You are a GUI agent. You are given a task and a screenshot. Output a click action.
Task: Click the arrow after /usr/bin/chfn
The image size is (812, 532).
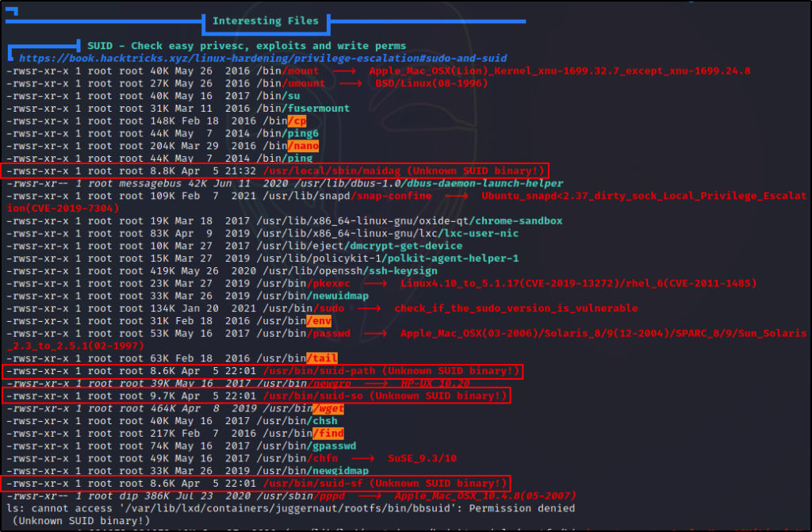tap(362, 458)
